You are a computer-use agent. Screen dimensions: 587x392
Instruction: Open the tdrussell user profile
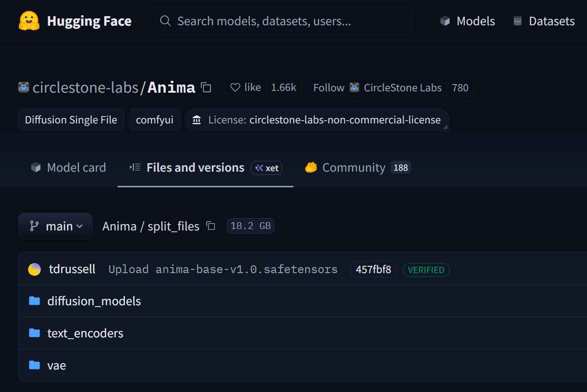(72, 269)
